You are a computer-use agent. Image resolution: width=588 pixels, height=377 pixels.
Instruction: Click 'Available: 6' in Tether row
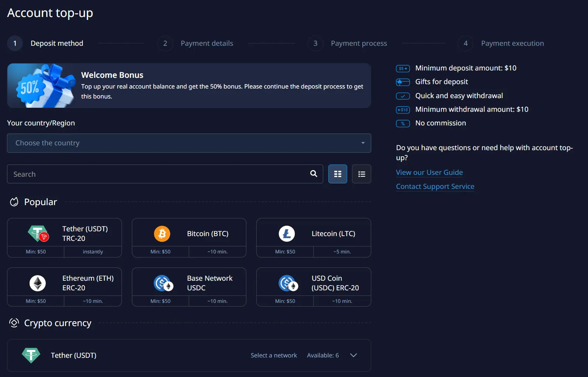323,355
